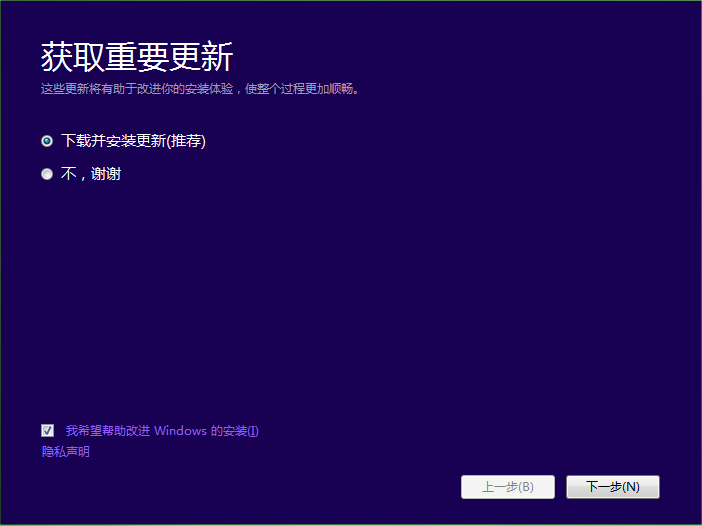
Task: Click the 获取重要更新 page heading
Action: point(136,57)
